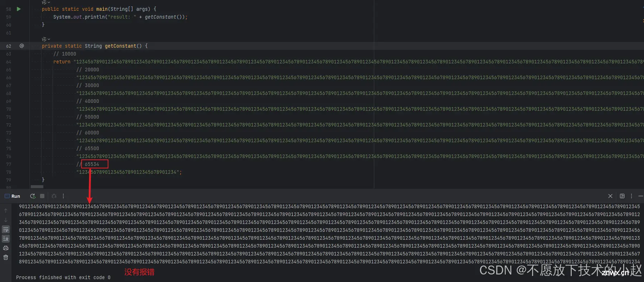Click first line of console digit output
This screenshot has height=282, width=644.
coord(330,206)
